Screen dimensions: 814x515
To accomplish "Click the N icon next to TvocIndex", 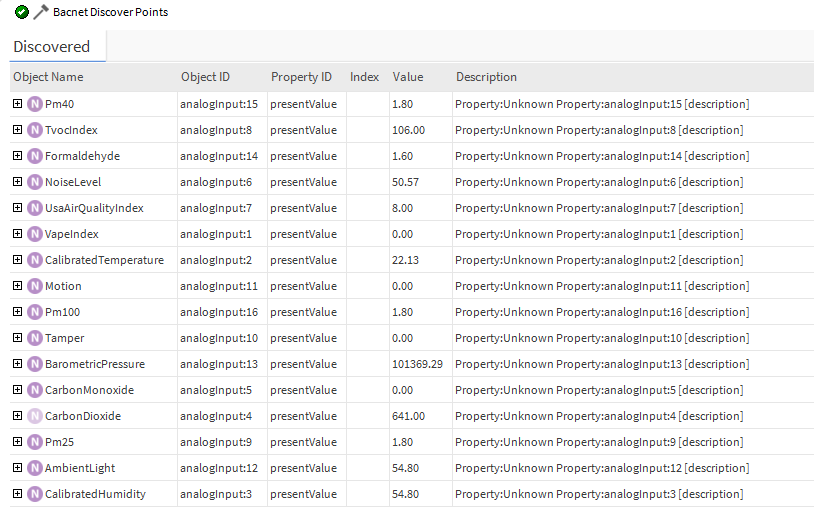I will pos(35,130).
